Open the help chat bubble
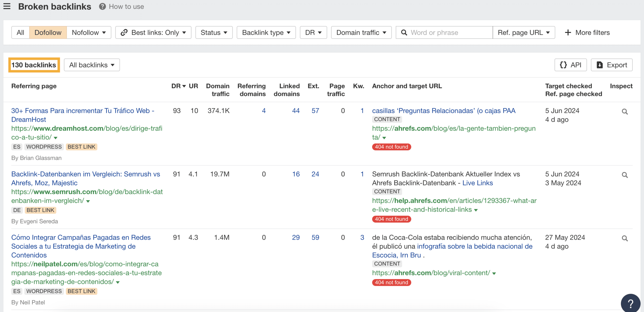 tap(630, 303)
